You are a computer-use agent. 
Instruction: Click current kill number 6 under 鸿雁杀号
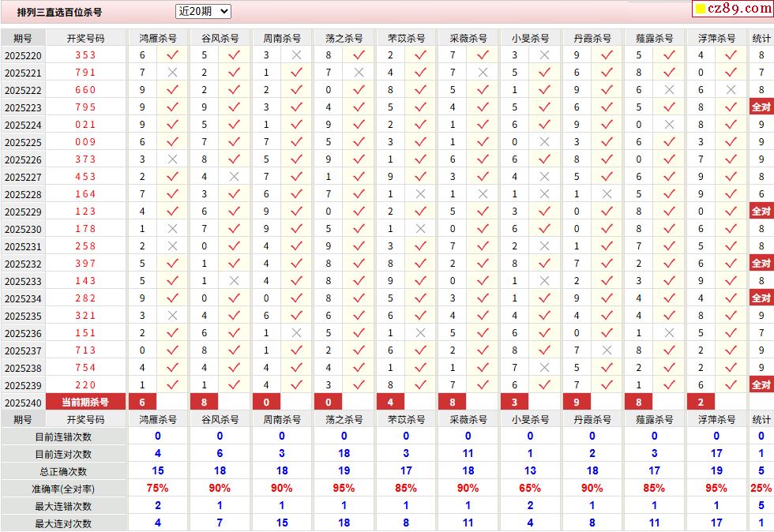142,403
